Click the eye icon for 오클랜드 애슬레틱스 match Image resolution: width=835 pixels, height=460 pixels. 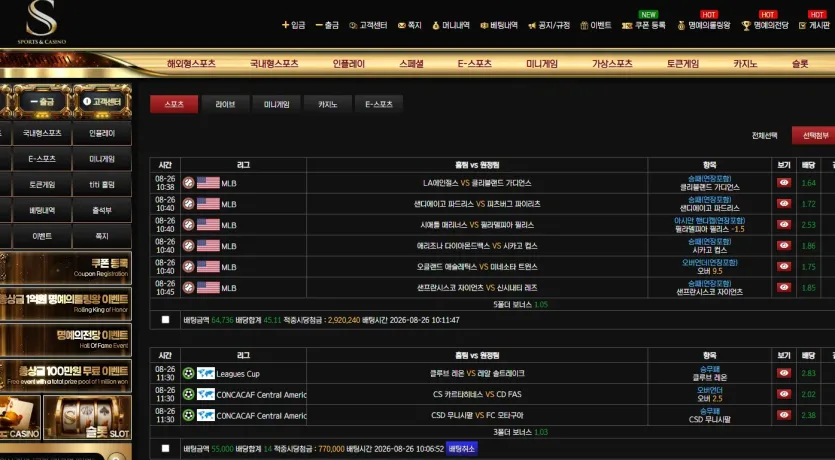[784, 267]
